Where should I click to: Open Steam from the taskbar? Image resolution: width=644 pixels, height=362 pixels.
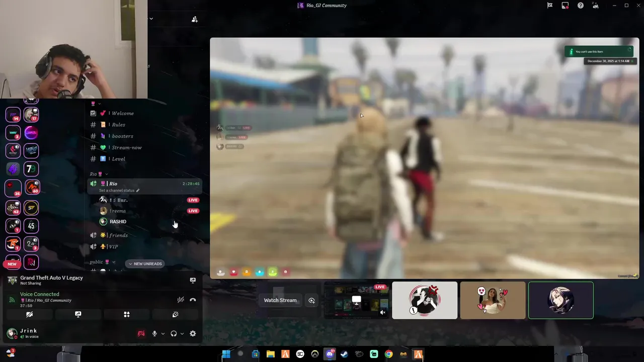344,354
